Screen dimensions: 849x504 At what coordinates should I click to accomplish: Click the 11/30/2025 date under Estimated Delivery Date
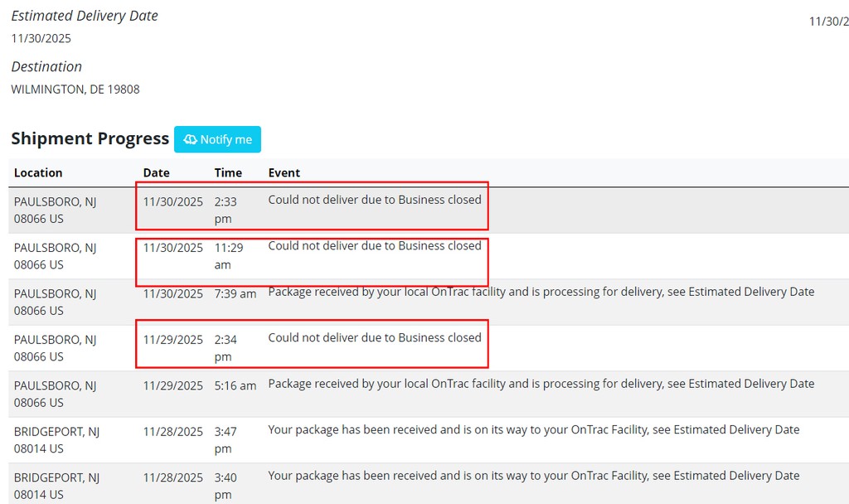click(41, 38)
